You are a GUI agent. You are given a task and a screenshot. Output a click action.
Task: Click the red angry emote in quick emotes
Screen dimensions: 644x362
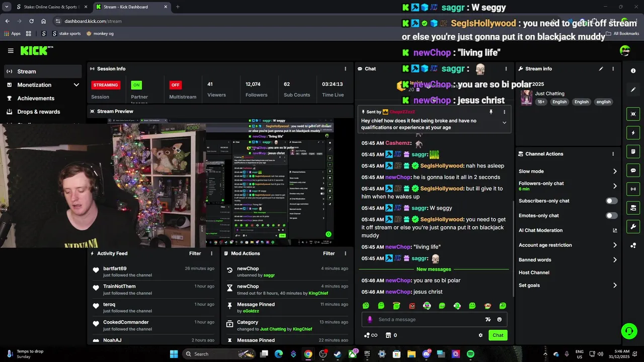tap(412, 306)
